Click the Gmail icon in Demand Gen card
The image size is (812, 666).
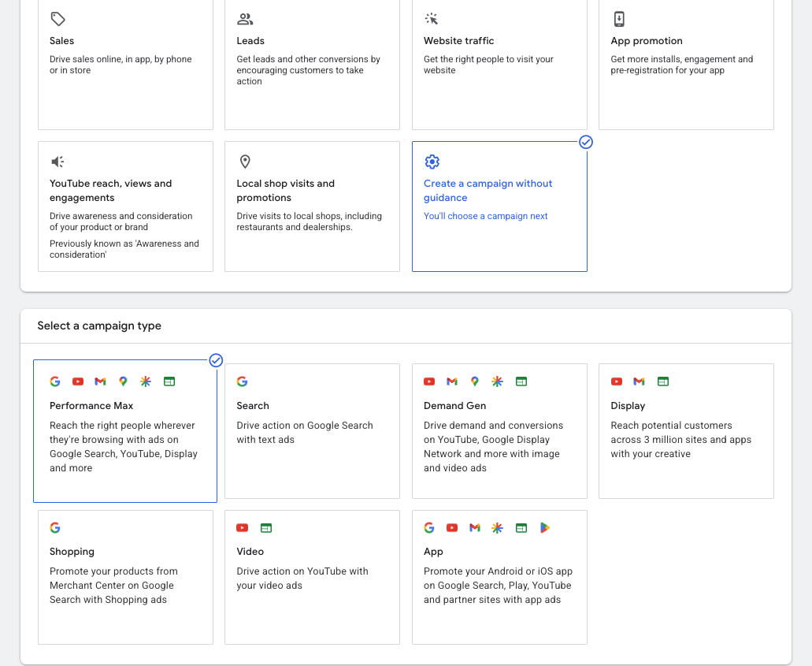click(452, 381)
